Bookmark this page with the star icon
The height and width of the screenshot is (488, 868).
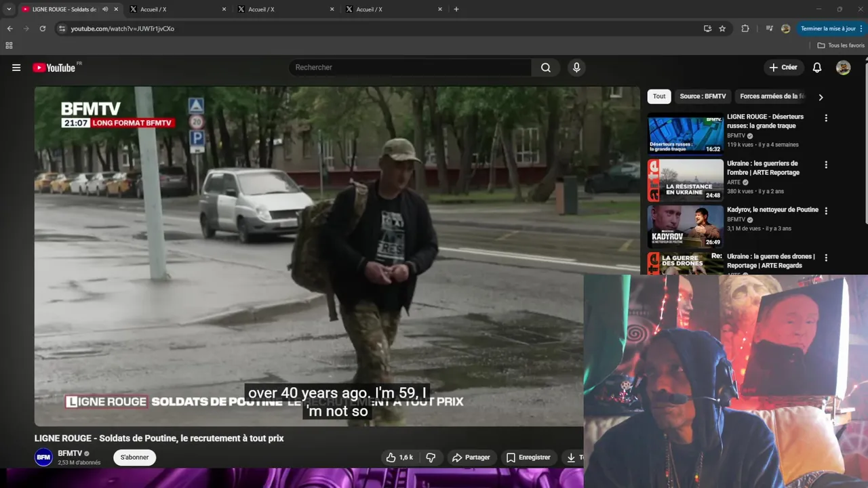722,28
